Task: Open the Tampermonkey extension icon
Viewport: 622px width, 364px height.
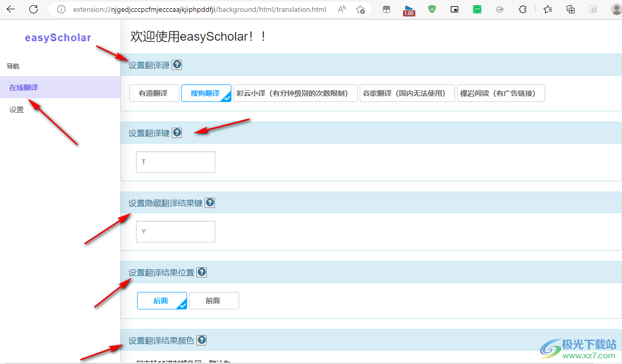Action: (x=386, y=9)
